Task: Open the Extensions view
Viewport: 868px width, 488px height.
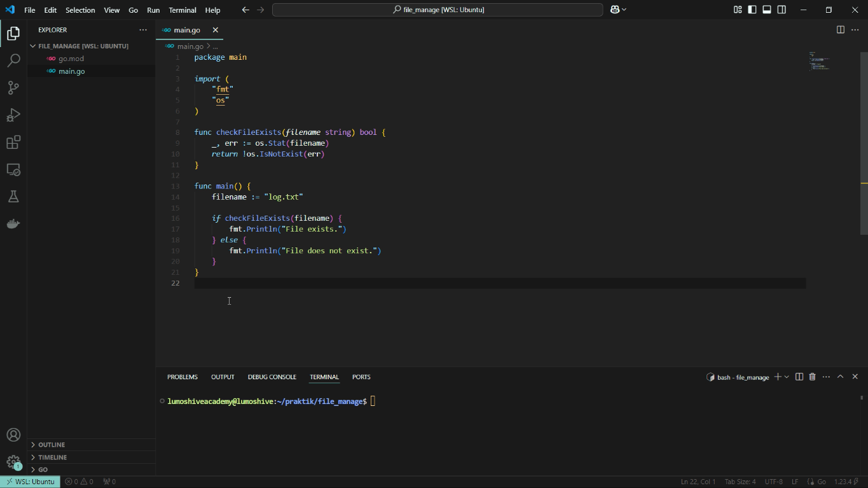Action: [13, 143]
